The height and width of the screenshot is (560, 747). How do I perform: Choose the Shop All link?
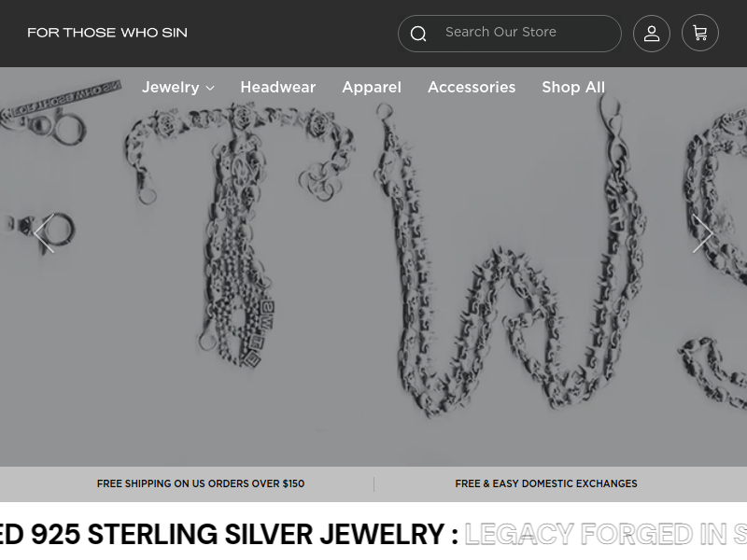point(573,87)
